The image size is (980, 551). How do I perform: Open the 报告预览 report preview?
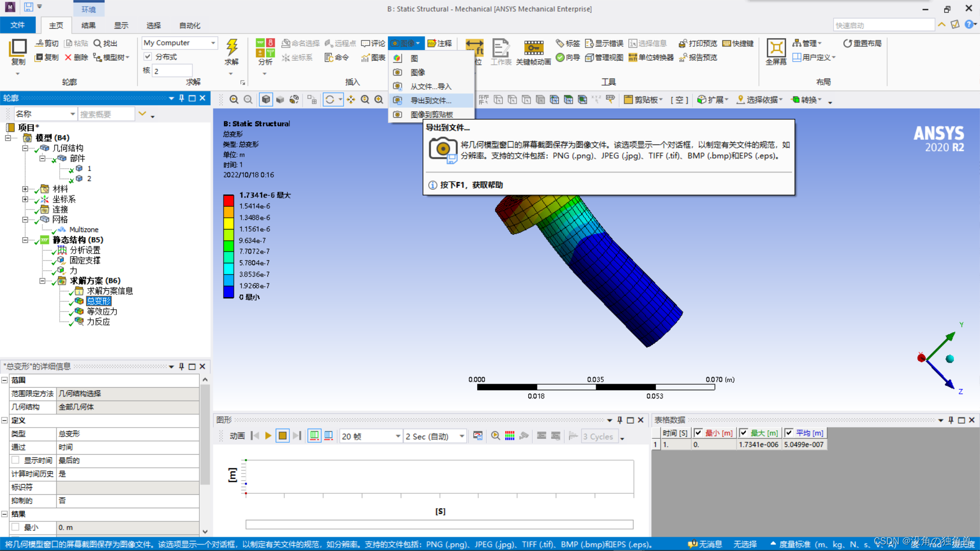pyautogui.click(x=698, y=58)
